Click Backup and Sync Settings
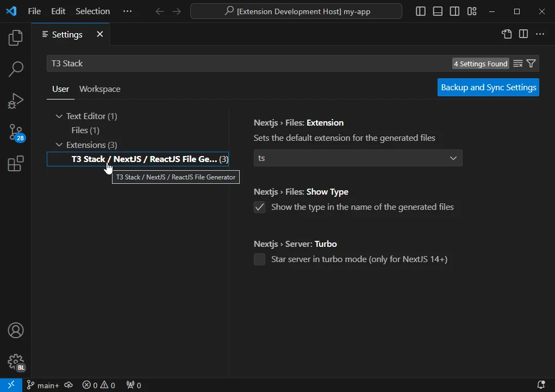 tap(488, 87)
